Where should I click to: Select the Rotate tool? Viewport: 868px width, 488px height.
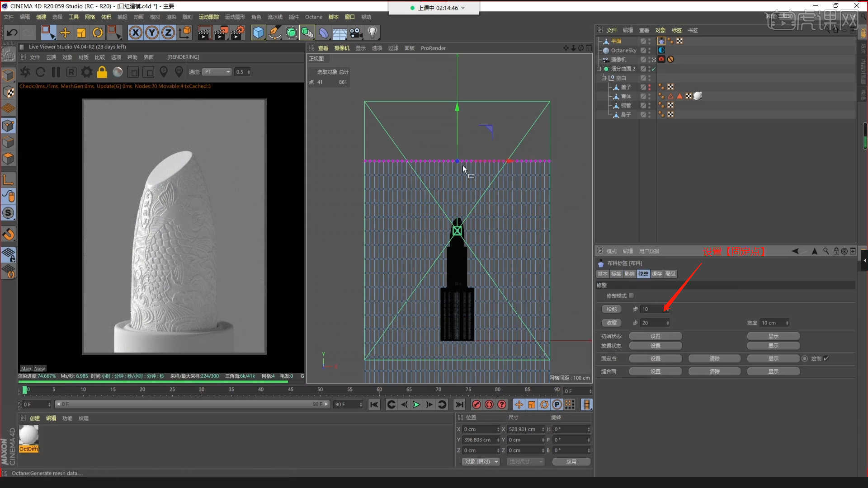(x=97, y=33)
